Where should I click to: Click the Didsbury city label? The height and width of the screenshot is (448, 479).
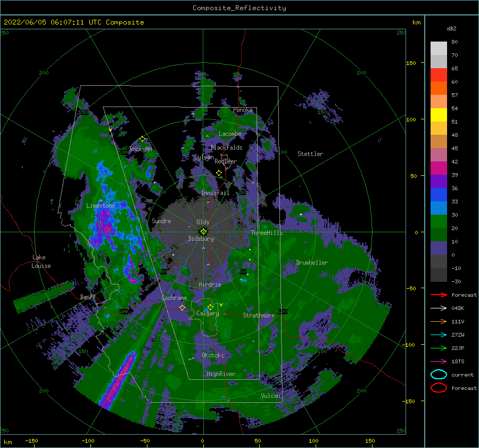point(201,239)
